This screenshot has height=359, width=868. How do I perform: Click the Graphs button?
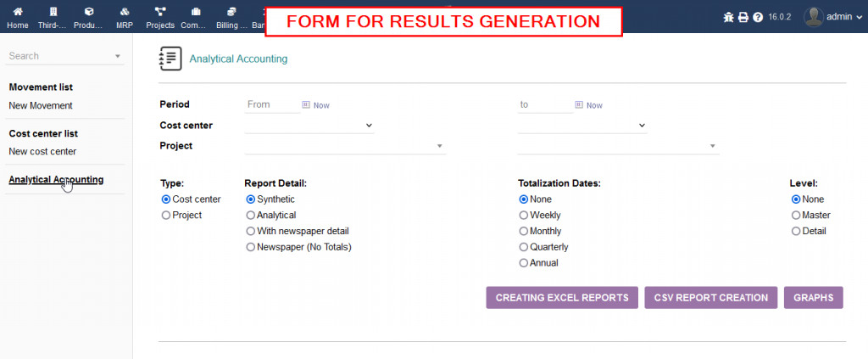coord(814,298)
